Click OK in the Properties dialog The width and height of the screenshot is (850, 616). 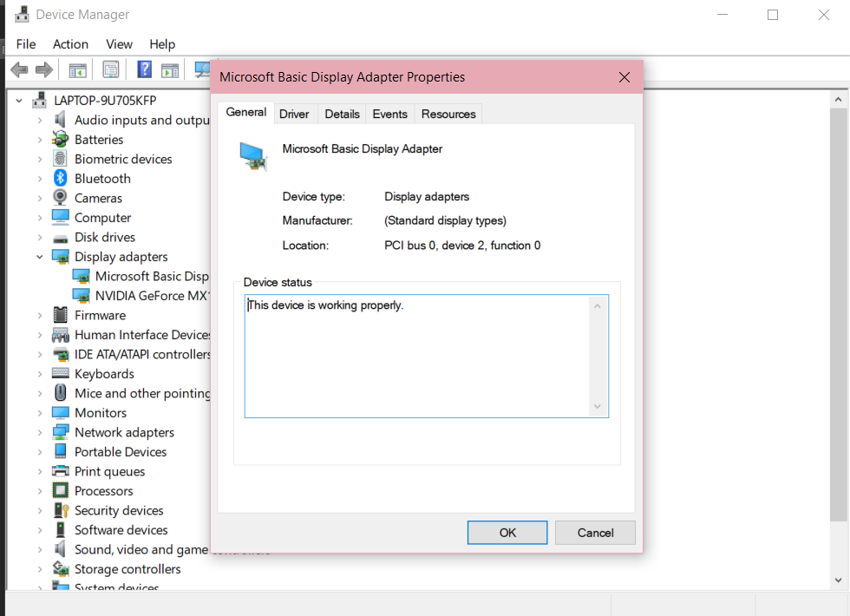[x=507, y=533]
